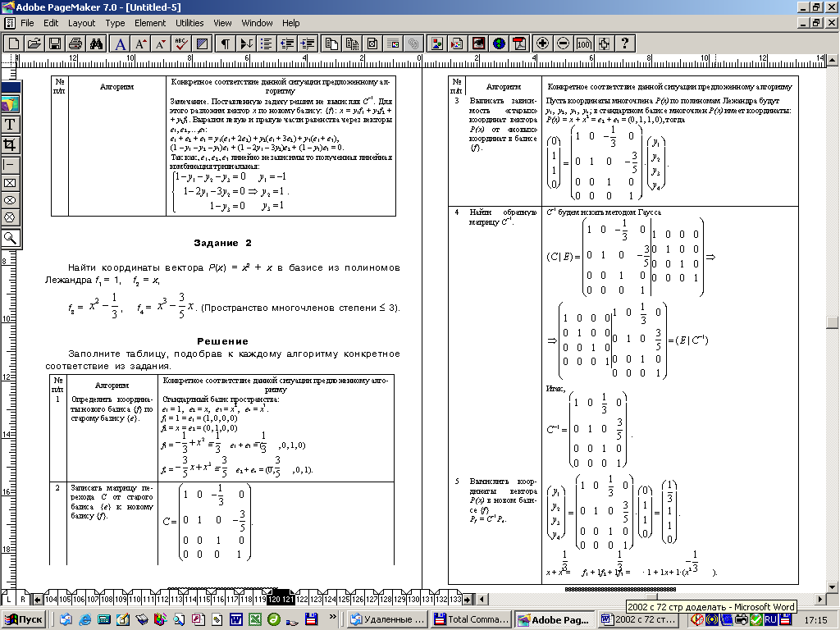This screenshot has height=630, width=840.
Task: Click the Picture Palette icon
Action: coord(437,43)
